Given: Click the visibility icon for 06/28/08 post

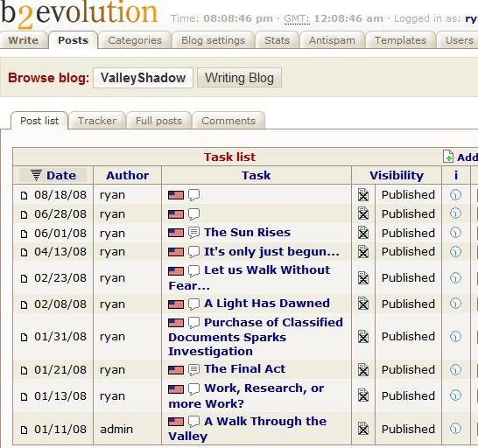Looking at the screenshot, I should pyautogui.click(x=363, y=213).
